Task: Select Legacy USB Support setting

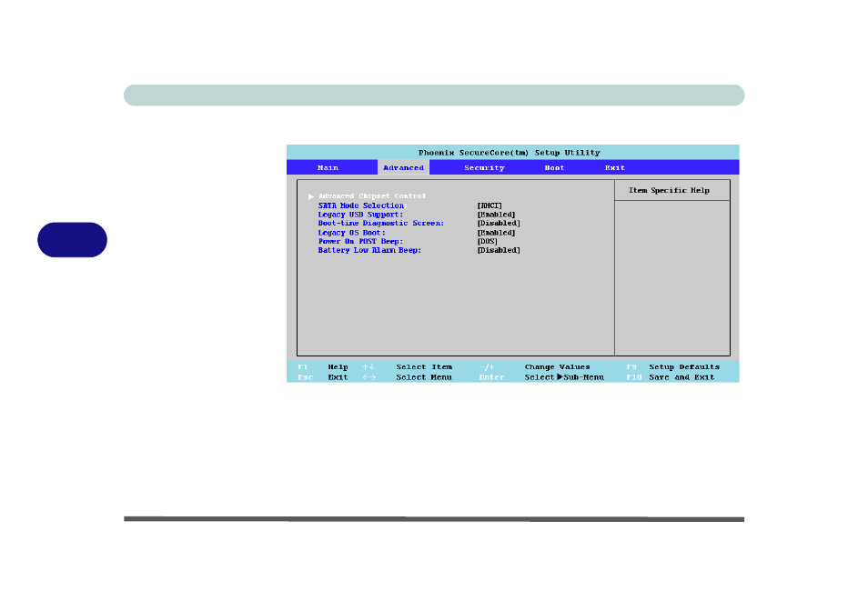Action: click(360, 215)
